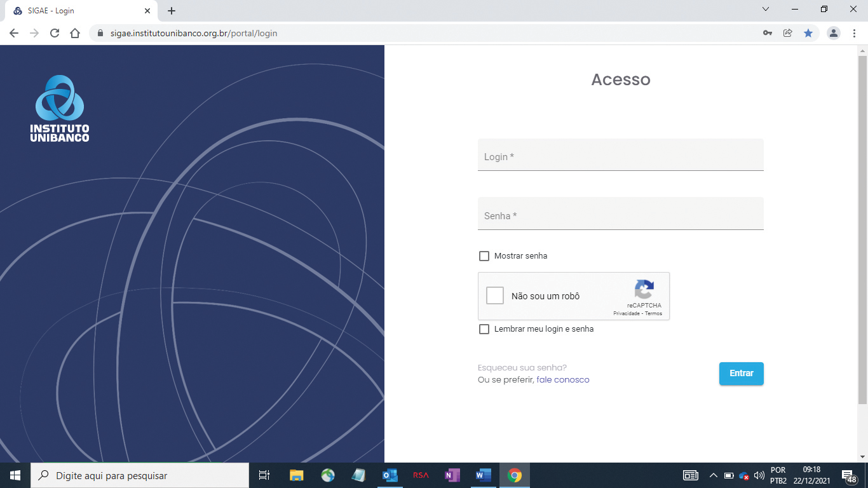Go back with browser back arrow
Viewport: 868px width, 488px height.
(14, 33)
